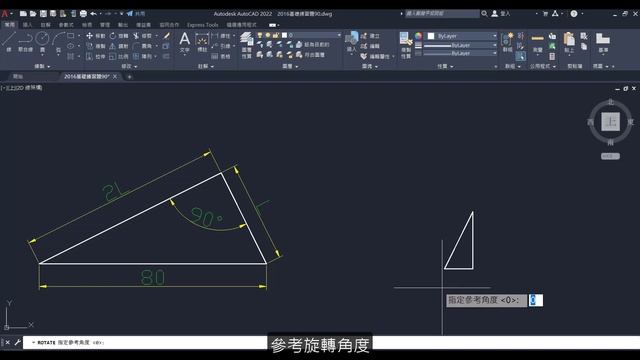Open the Text (文字) tool
Viewport: 640px width, 360px height.
coord(184,42)
